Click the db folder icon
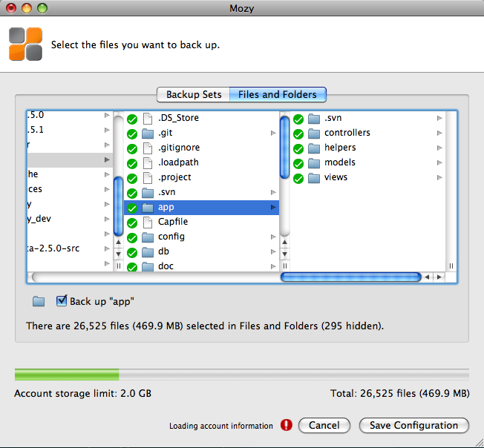 pyautogui.click(x=148, y=252)
